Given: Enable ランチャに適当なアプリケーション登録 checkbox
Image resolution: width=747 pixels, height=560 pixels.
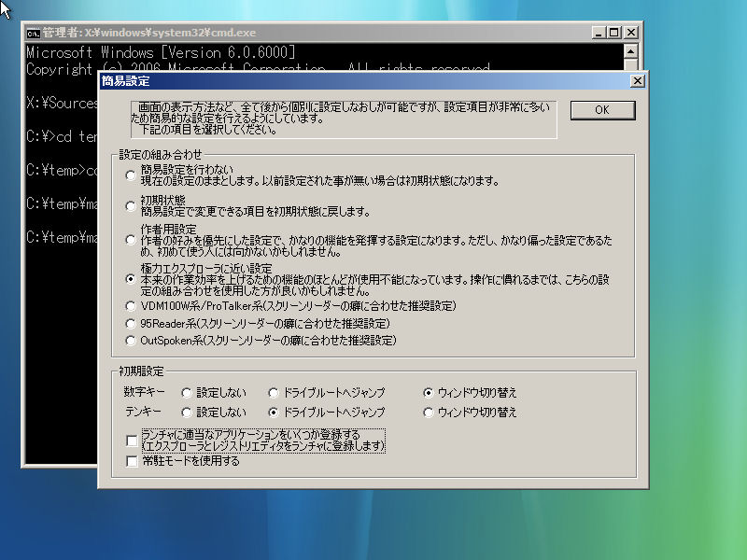Looking at the screenshot, I should [x=132, y=441].
